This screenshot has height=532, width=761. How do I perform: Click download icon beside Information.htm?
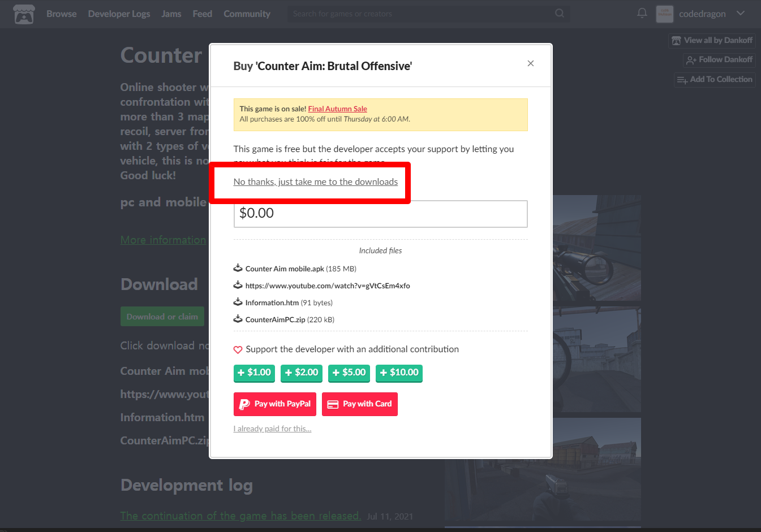point(238,302)
